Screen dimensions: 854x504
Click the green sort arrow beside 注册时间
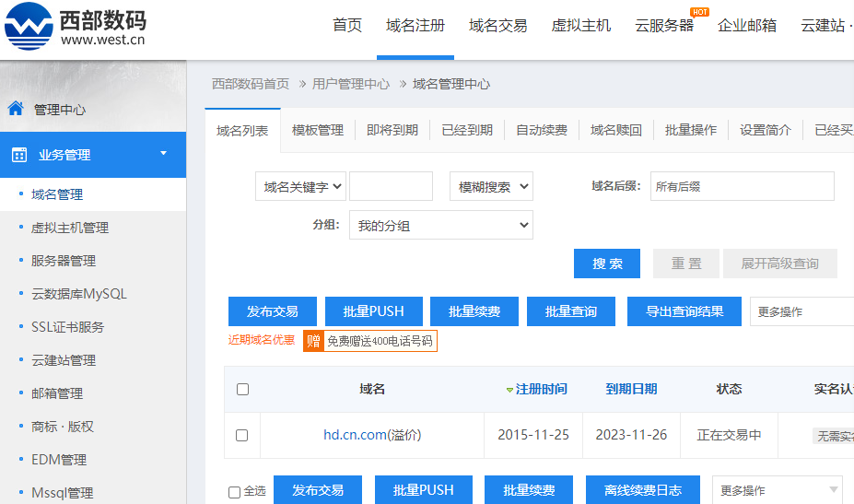click(x=509, y=390)
